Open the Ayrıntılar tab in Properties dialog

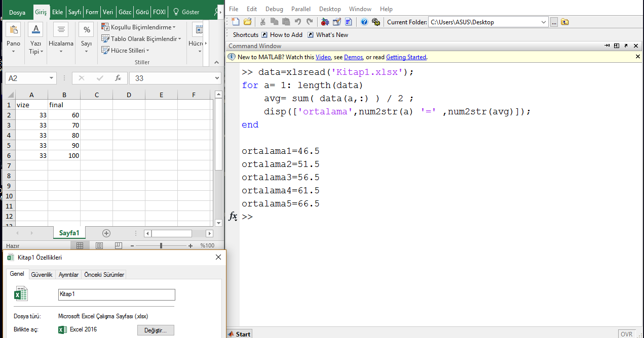pyautogui.click(x=68, y=275)
